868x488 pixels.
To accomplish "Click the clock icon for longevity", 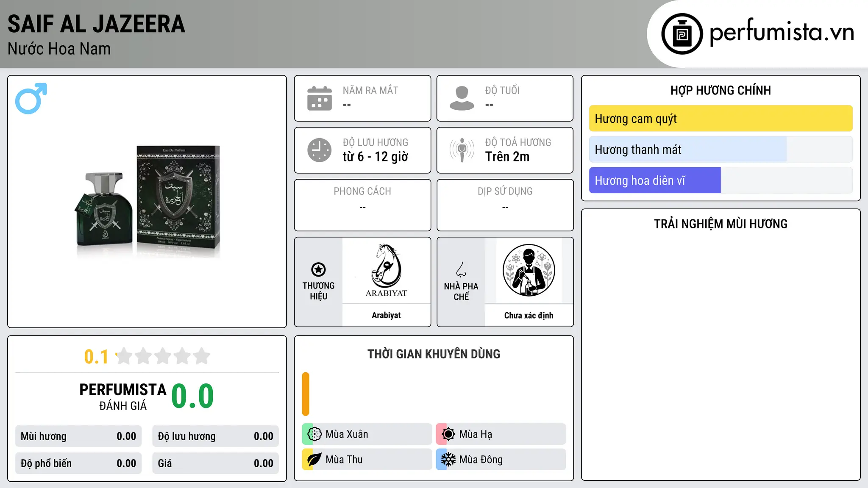I will tap(320, 150).
